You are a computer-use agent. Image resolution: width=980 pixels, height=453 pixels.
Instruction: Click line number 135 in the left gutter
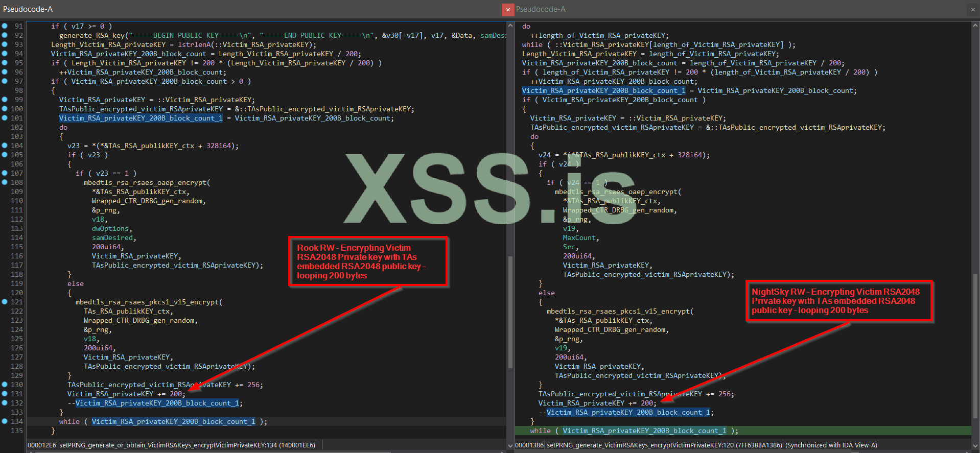17,431
